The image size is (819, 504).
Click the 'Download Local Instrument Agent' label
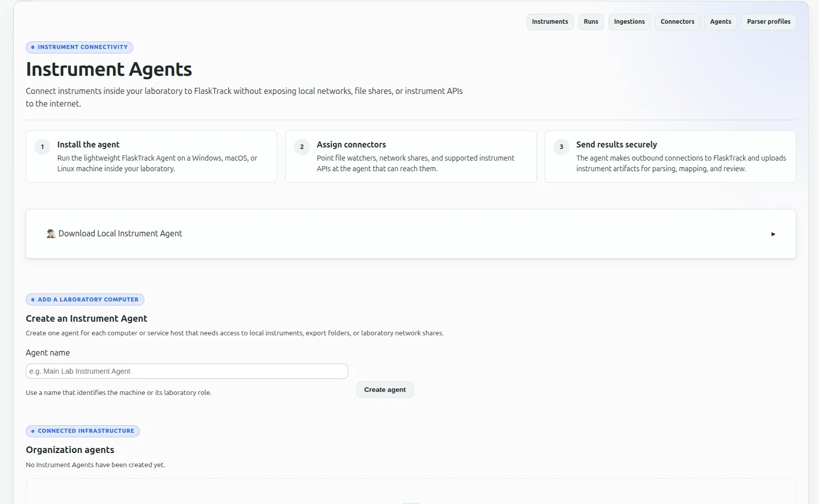point(120,233)
